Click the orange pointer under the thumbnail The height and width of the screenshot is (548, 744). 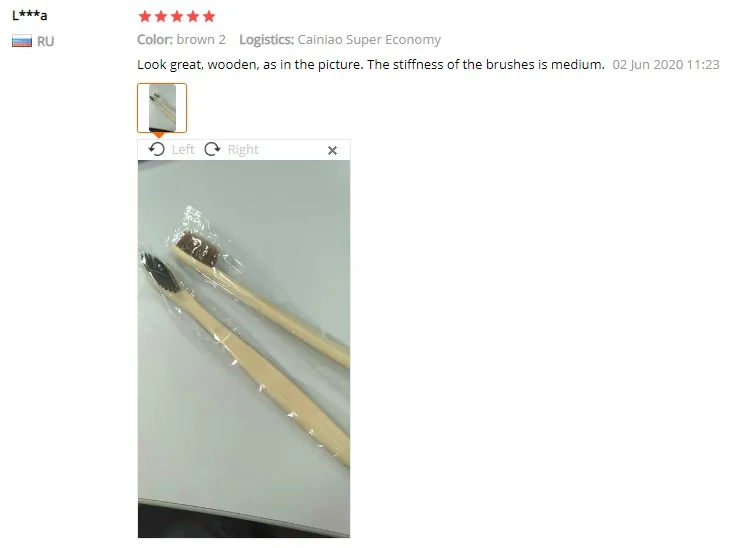coord(159,136)
